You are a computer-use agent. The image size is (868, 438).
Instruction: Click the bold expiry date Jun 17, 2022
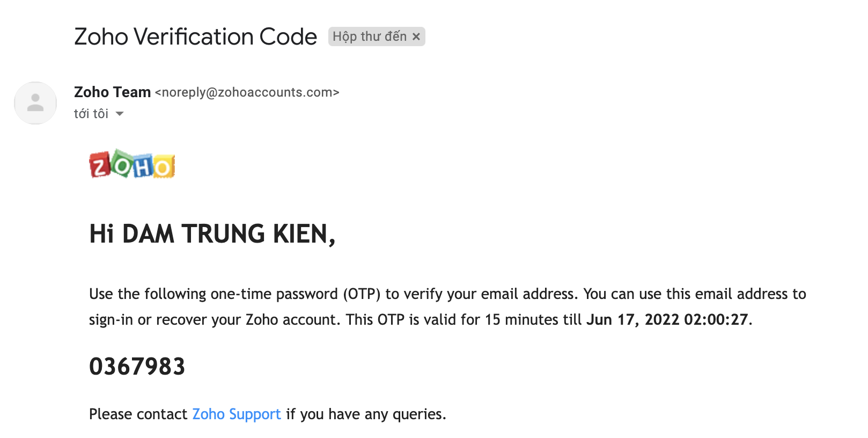coord(632,319)
